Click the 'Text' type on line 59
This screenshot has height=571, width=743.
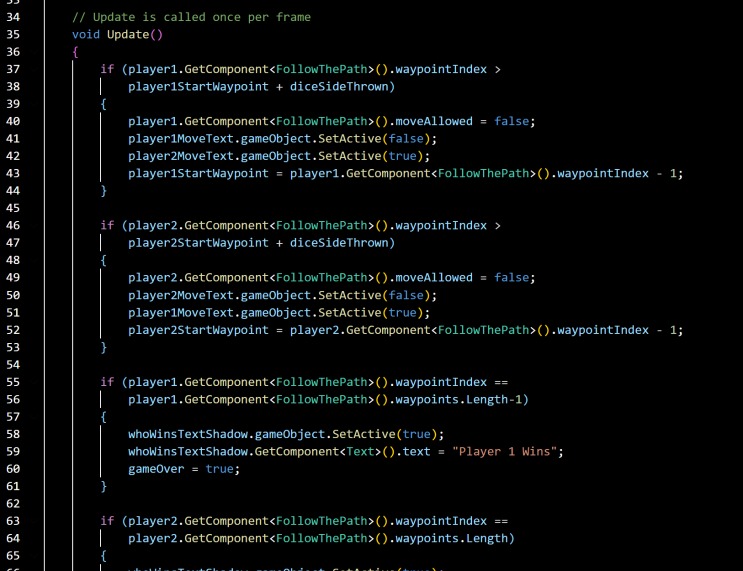360,452
